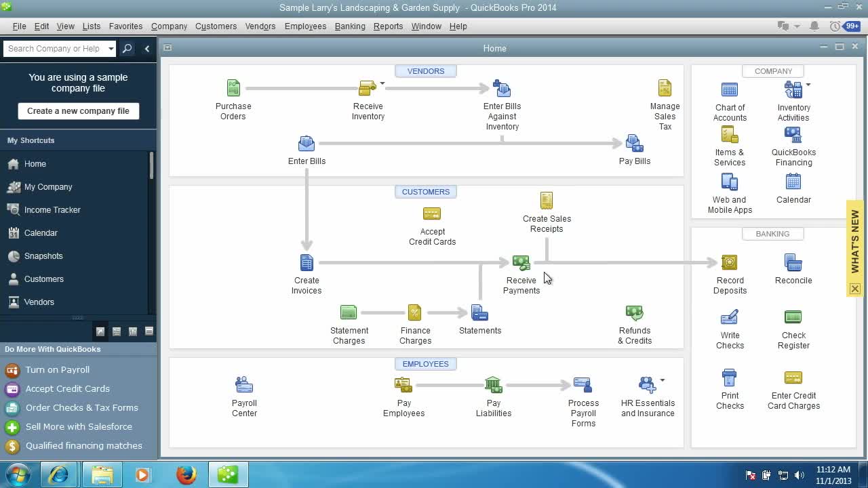Open reminders bell icon in menu bar
This screenshot has height=488, width=868.
[x=814, y=26]
